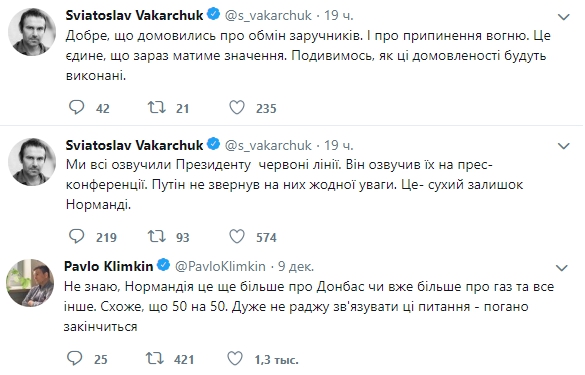585x375 pixels.
Task: Like the tweet with 574 likes
Action: (237, 236)
